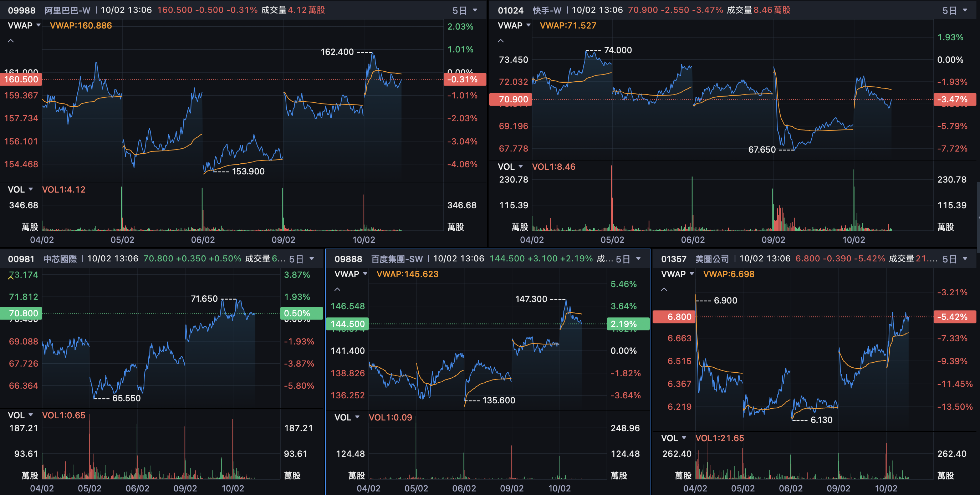
Task: Click the Kuaishou -3.47% price label
Action: click(x=955, y=99)
